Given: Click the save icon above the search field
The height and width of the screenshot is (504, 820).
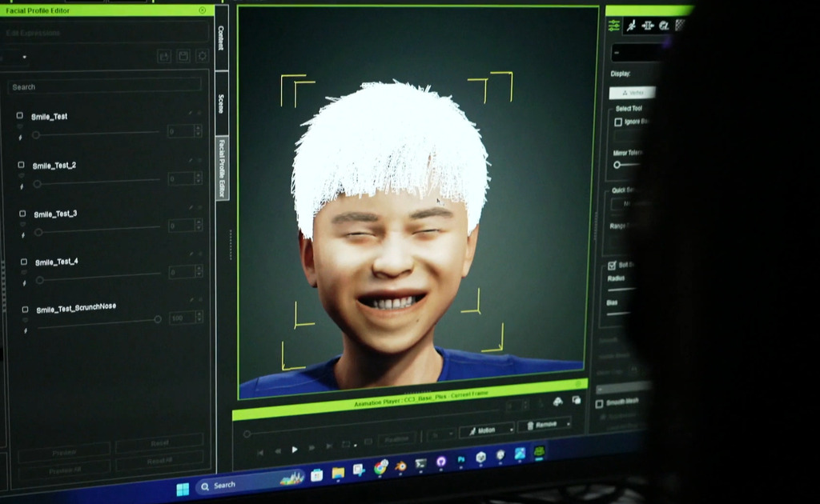Looking at the screenshot, I should click(x=183, y=56).
